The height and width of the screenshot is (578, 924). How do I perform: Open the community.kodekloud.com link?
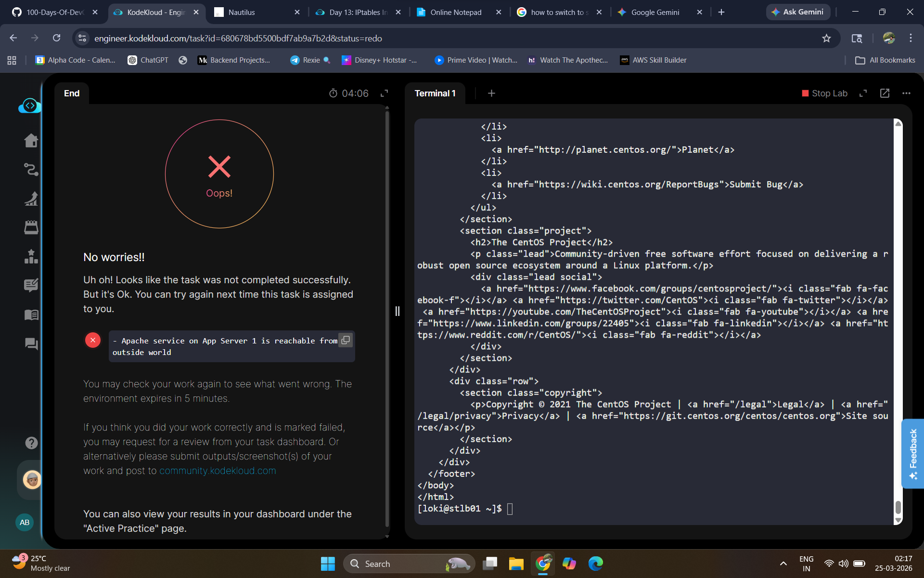pyautogui.click(x=218, y=471)
